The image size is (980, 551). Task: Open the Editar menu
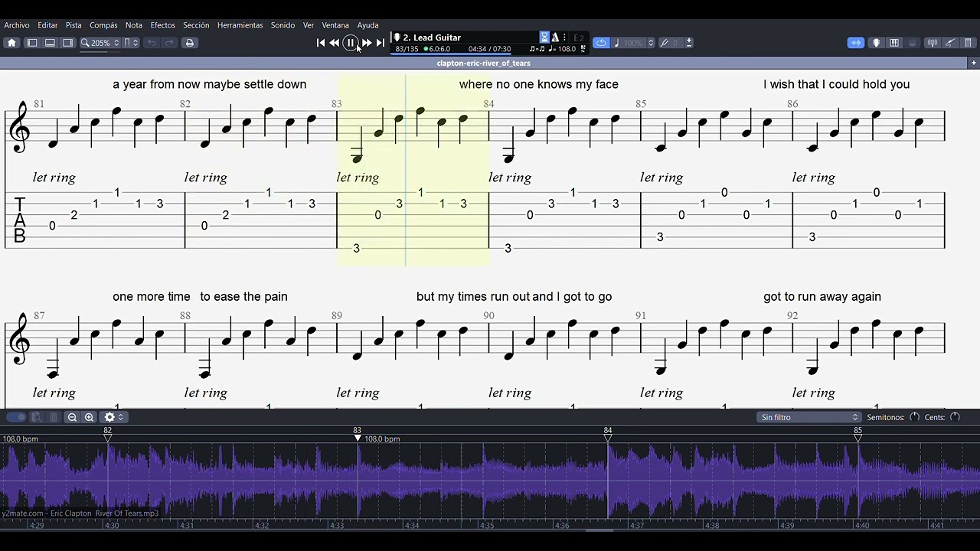[47, 25]
